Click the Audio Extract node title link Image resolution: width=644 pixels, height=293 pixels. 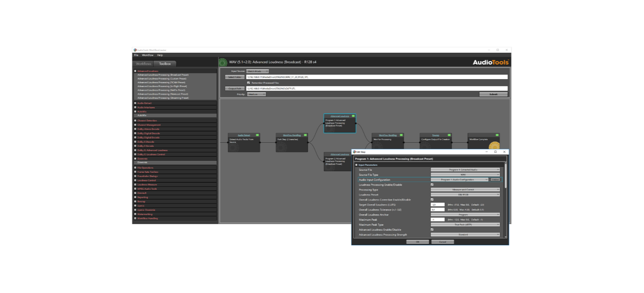(244, 135)
